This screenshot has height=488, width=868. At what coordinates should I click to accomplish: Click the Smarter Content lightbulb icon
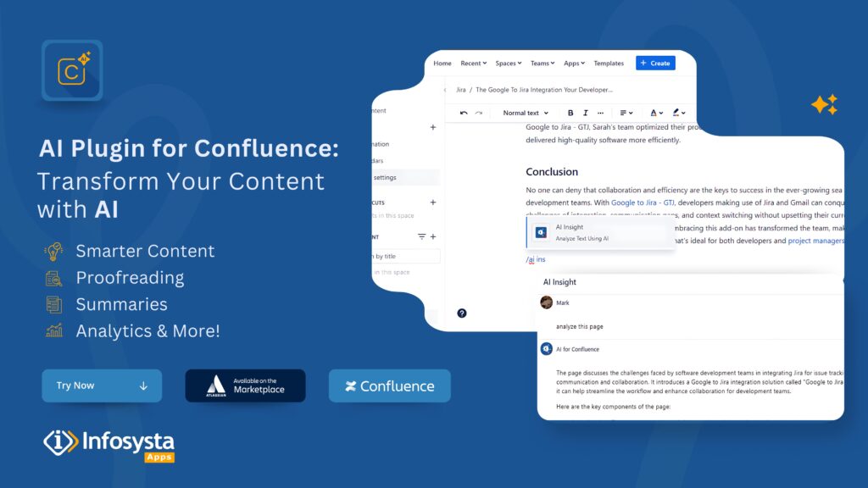(53, 251)
